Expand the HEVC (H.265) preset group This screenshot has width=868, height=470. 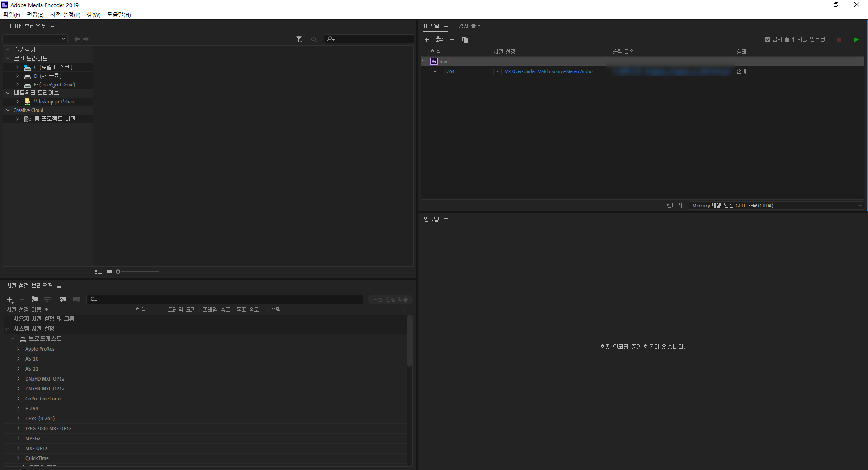click(19, 418)
